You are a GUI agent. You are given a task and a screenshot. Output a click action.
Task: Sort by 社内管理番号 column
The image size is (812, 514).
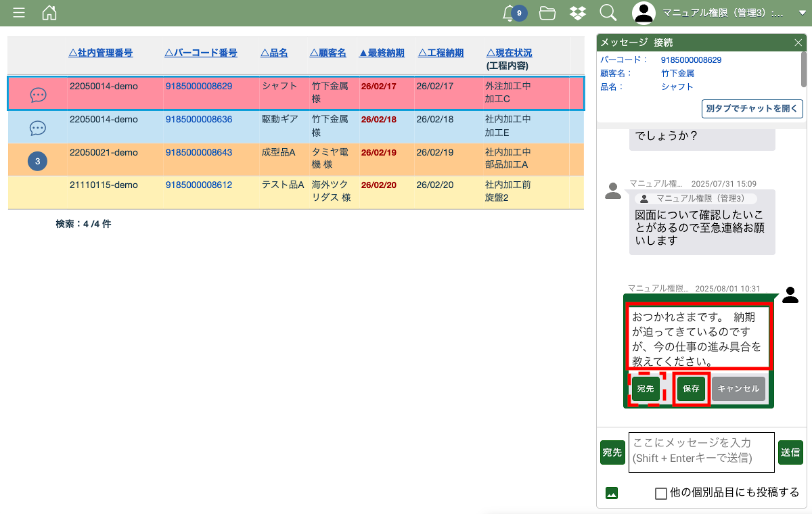point(101,53)
